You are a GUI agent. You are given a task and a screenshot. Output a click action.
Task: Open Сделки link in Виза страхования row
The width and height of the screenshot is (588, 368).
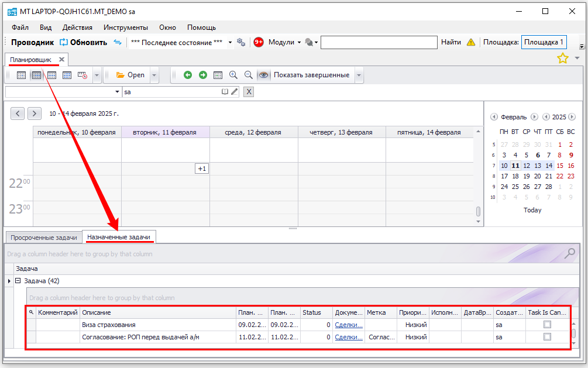coord(348,325)
